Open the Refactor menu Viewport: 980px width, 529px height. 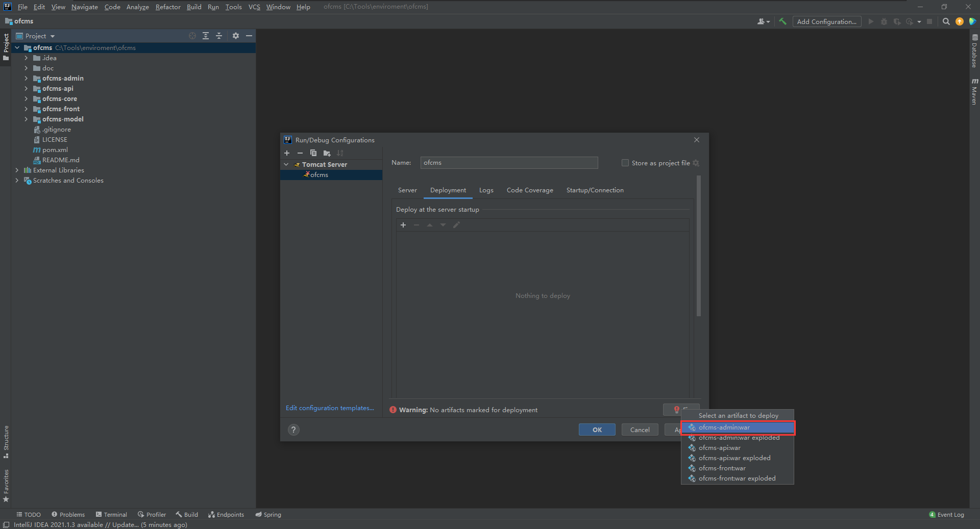[x=168, y=7]
